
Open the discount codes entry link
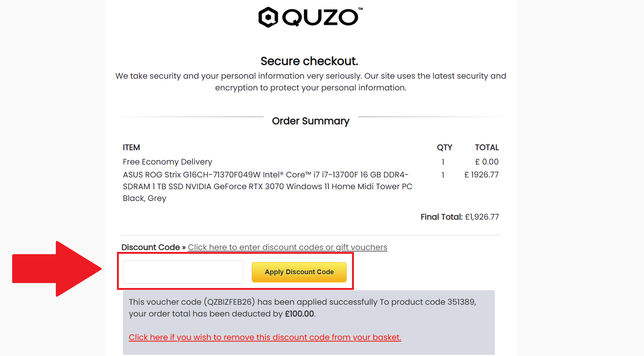(287, 247)
